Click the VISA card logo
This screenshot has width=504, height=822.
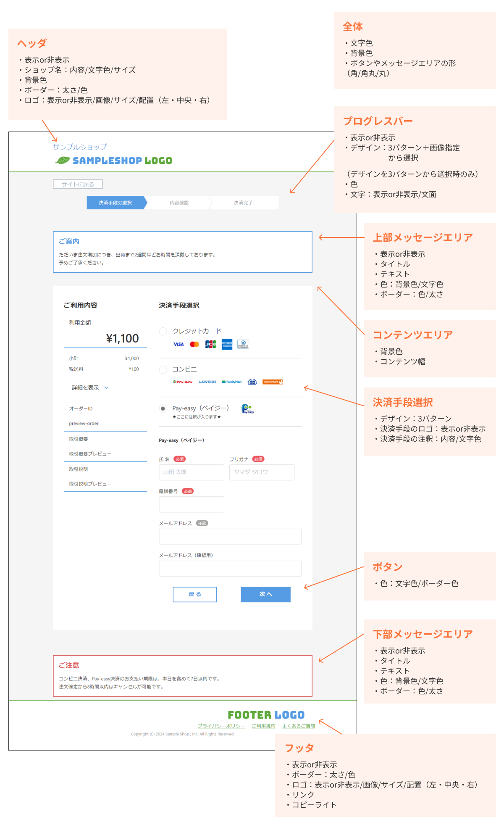point(178,344)
